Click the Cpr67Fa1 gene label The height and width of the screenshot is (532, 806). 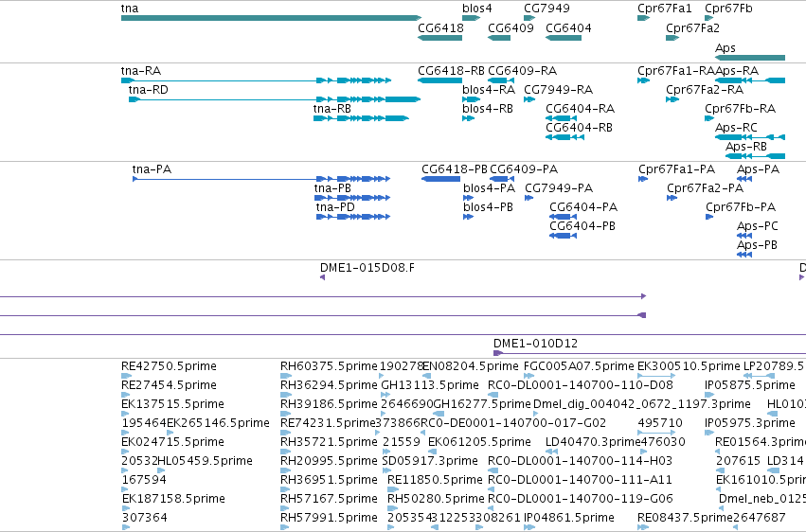[x=665, y=9]
